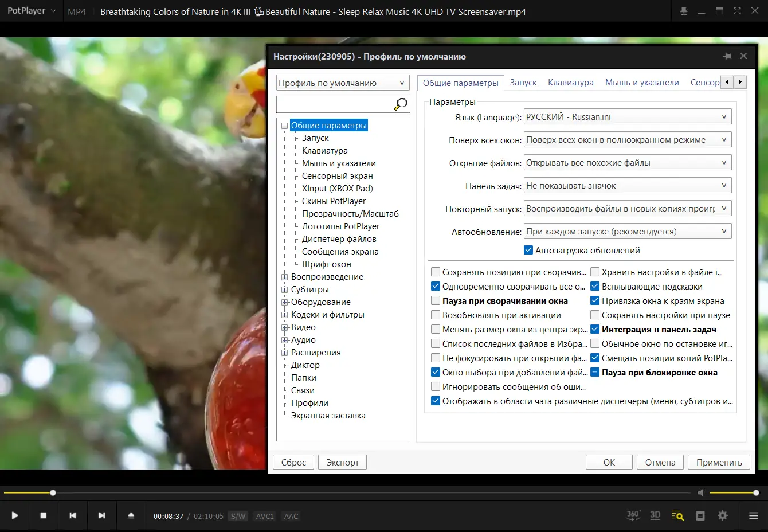
Task: Click the pin-on-top icon in the title bar
Action: click(x=684, y=11)
